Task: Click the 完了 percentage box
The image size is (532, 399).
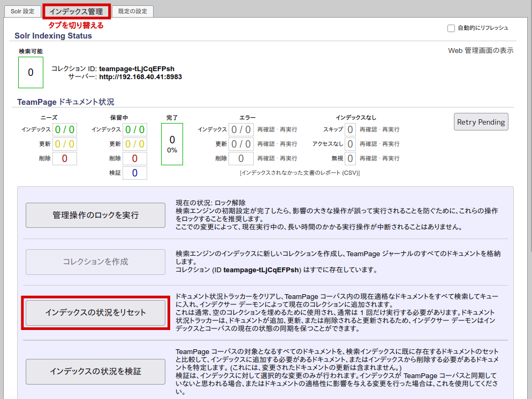Action: click(x=172, y=144)
